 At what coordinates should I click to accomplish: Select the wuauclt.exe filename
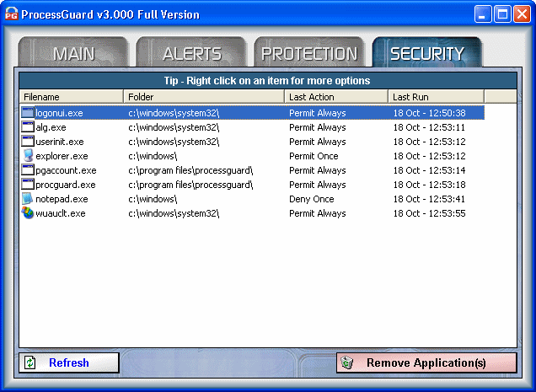tap(61, 213)
